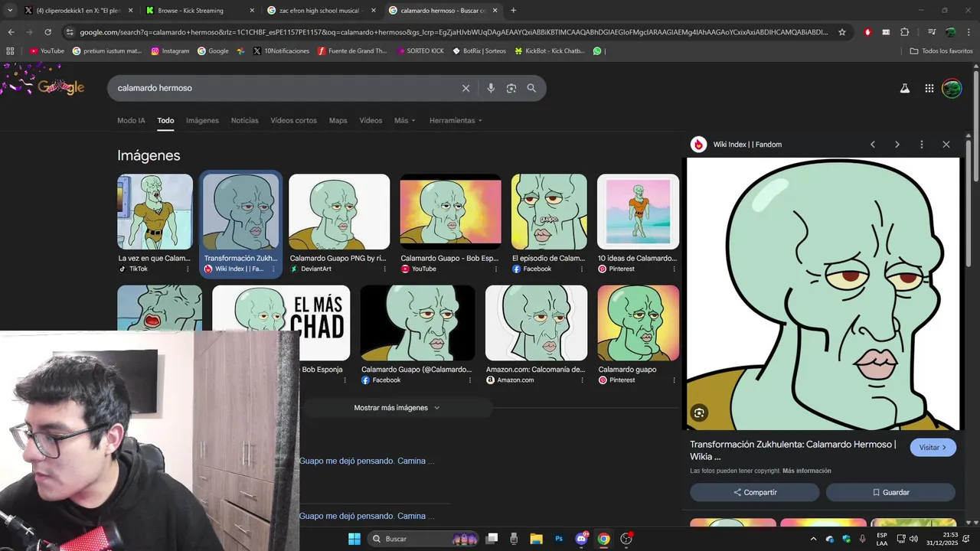
Task: Switch to the Vídeos search tab
Action: click(x=371, y=121)
